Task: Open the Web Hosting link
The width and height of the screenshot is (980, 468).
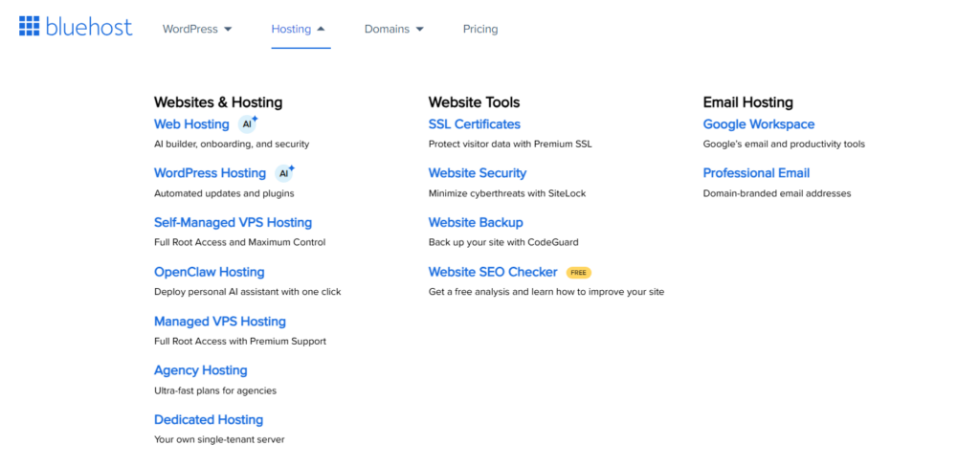Action: pos(191,124)
